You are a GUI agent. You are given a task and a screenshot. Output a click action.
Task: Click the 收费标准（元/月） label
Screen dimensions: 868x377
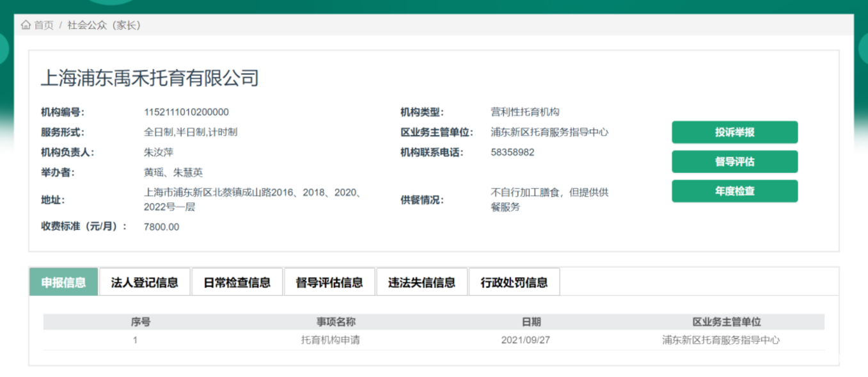click(x=84, y=227)
